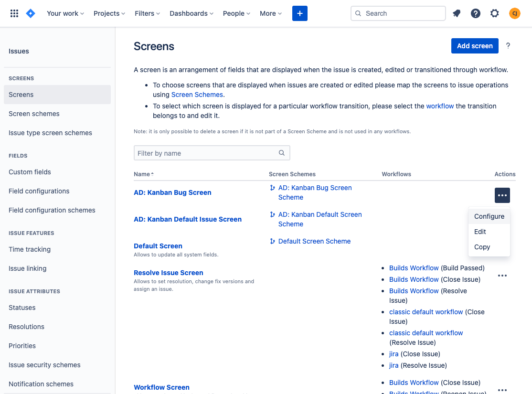Open the CJ user avatar menu
Viewport: 532px width, 394px height.
[x=514, y=13]
